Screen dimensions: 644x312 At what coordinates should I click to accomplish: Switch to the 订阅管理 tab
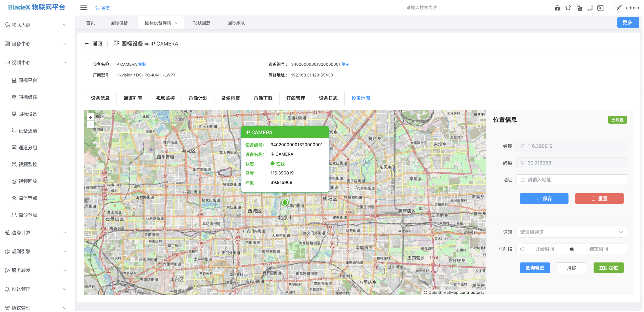[295, 98]
